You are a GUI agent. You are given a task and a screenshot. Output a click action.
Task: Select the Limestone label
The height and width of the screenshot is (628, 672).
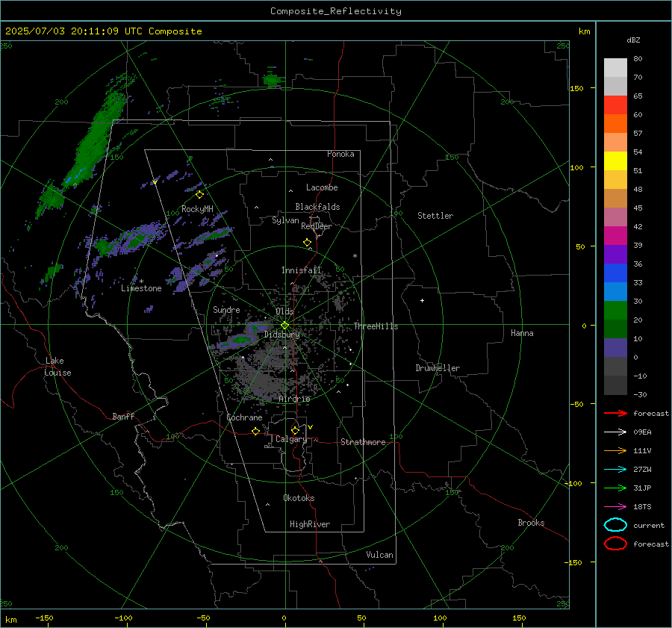pyautogui.click(x=141, y=288)
